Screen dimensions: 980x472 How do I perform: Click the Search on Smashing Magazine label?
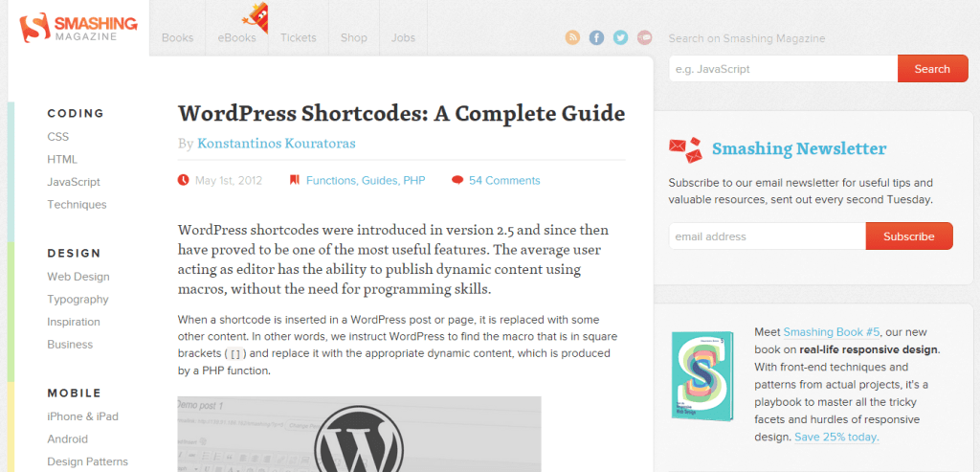[x=746, y=38]
